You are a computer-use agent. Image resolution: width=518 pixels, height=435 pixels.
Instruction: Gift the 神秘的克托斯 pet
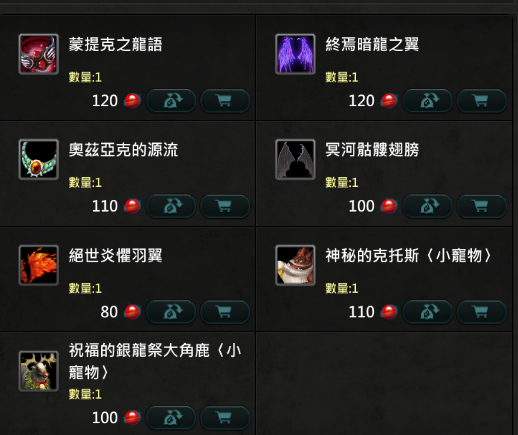428,312
